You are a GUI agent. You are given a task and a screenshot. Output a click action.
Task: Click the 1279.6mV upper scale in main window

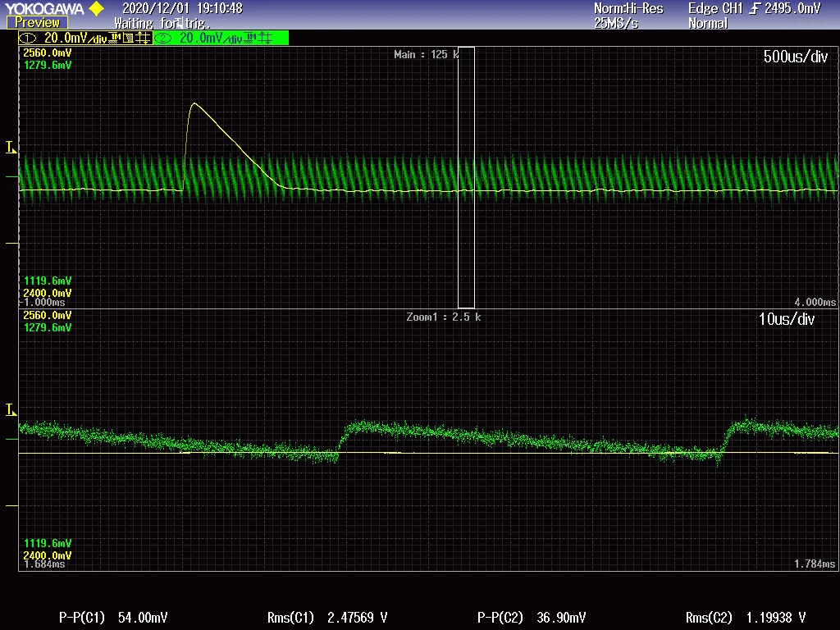(47, 66)
